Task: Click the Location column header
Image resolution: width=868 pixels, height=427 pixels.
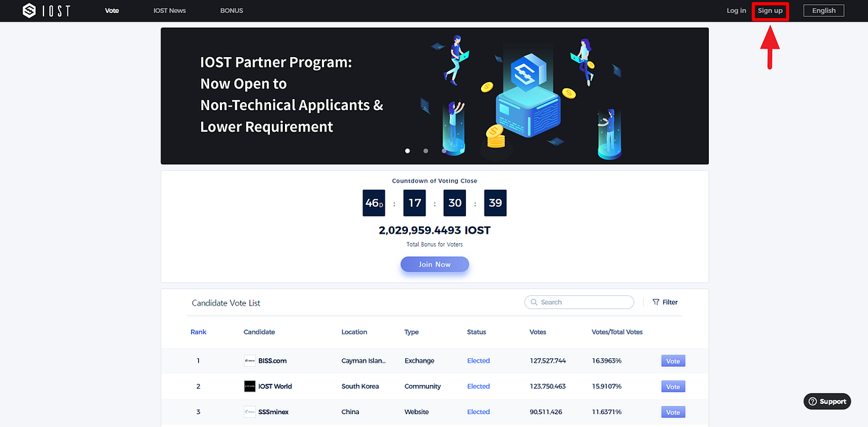Action: 354,332
